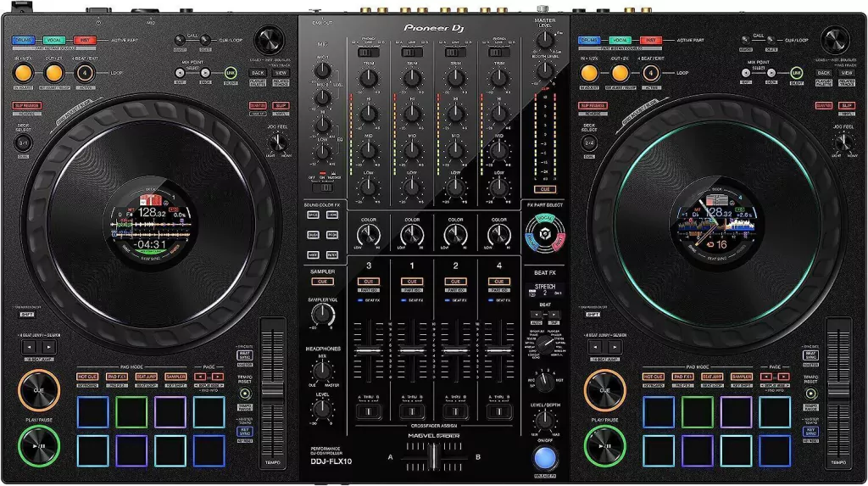Click the MAGVEL crossfader handle
Viewport: 868px width, 486px height.
433,456
